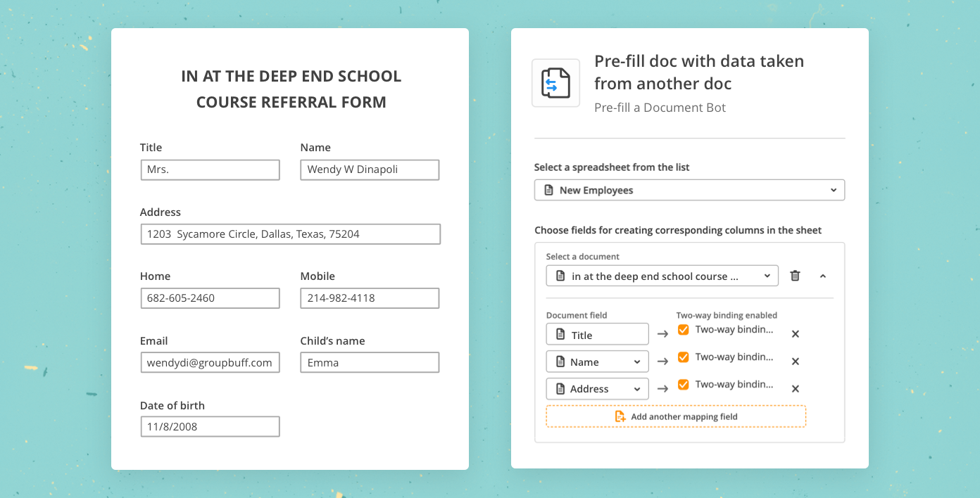The height and width of the screenshot is (498, 980).
Task: Click the Email input field
Action: pos(210,363)
